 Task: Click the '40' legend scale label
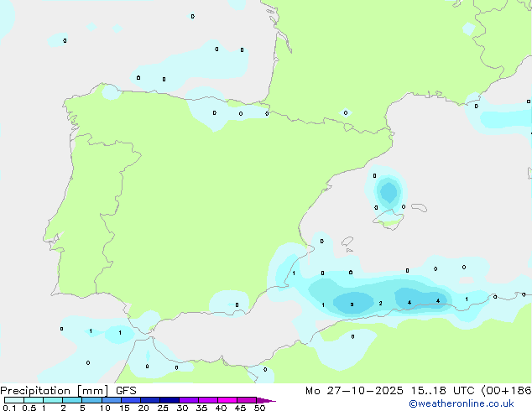coord(221,408)
